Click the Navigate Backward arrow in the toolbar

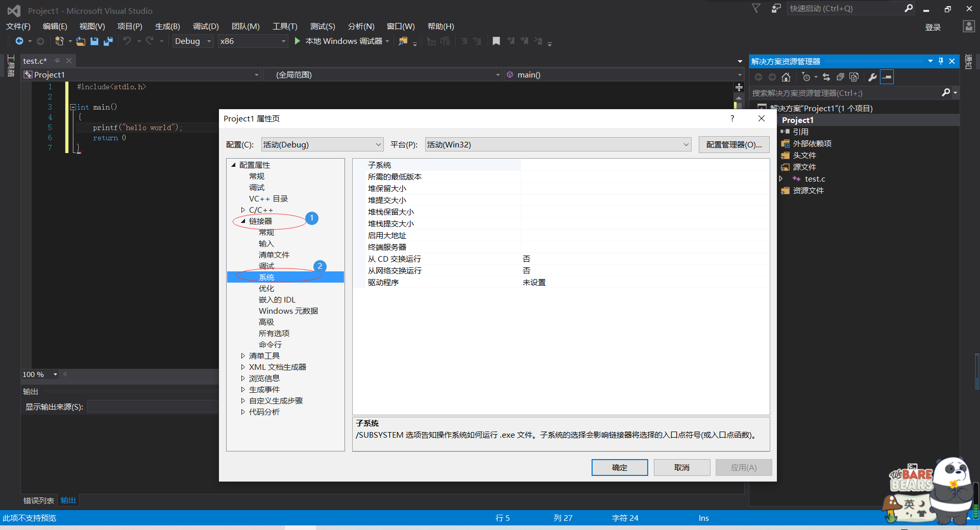click(19, 41)
